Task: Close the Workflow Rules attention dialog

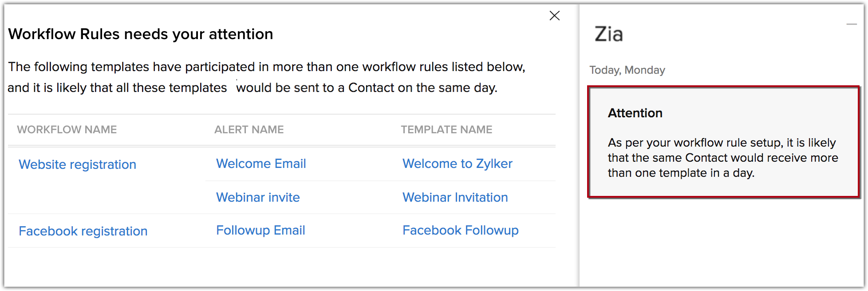Action: (x=554, y=16)
